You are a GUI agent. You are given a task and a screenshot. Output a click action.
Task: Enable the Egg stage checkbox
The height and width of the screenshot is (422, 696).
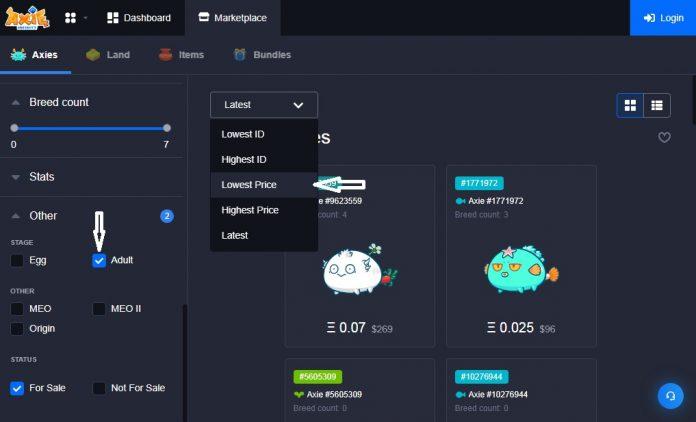[x=17, y=260]
